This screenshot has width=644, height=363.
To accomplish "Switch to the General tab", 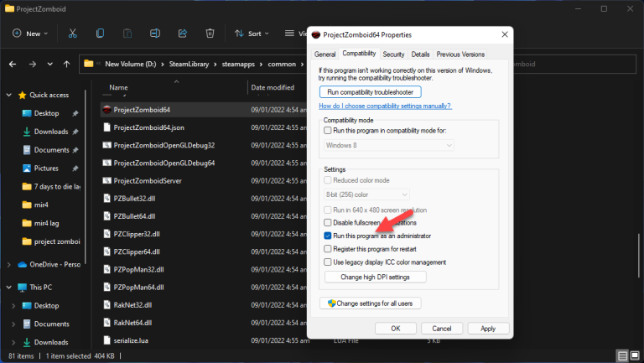I will pos(325,54).
